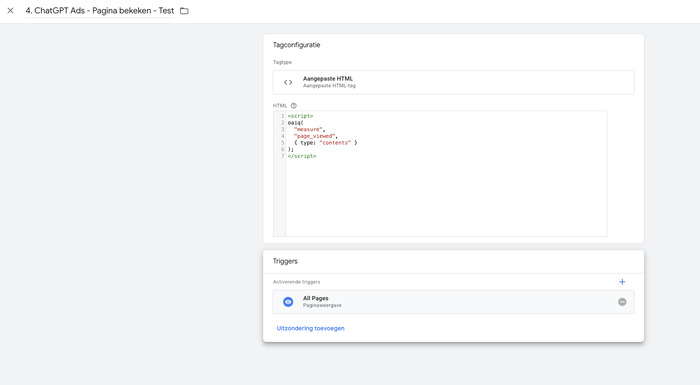Click the Tagtype label

[282, 63]
